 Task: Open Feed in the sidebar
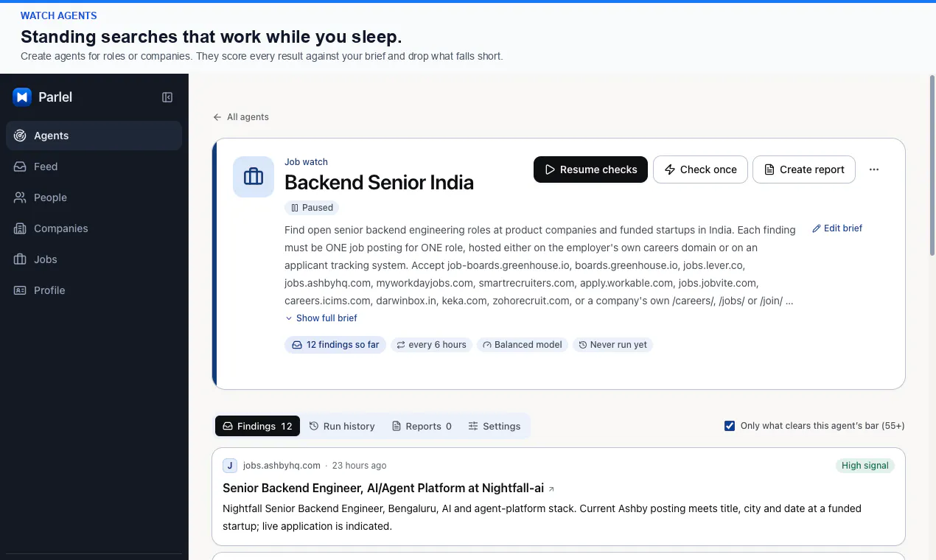(94, 167)
